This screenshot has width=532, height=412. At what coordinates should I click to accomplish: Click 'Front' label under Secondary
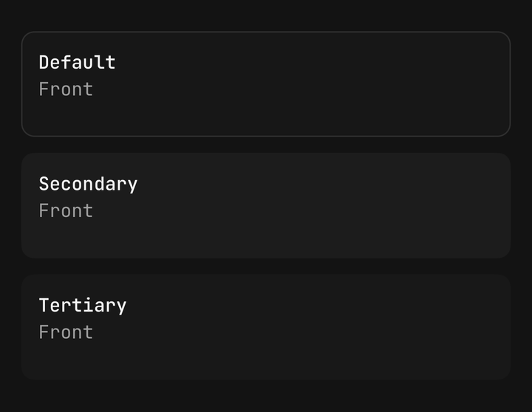pyautogui.click(x=66, y=210)
